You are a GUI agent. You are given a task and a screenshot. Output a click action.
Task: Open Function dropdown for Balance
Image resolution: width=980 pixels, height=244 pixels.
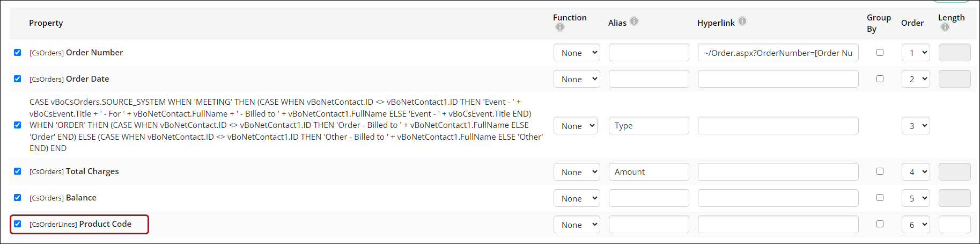[577, 198]
